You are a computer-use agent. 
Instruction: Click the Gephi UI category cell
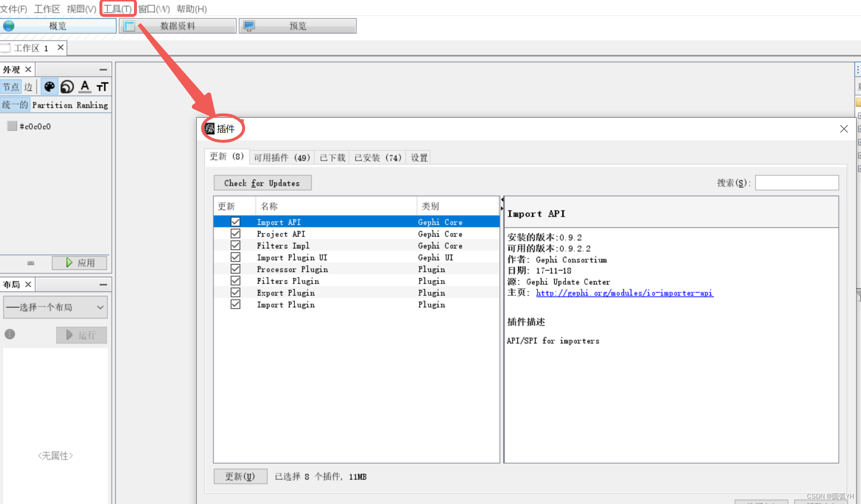(x=436, y=258)
